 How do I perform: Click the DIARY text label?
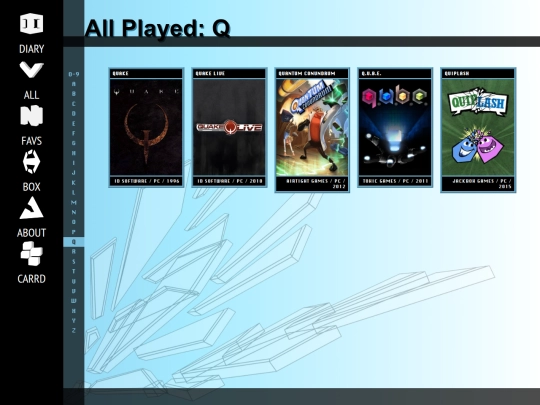pos(31,49)
